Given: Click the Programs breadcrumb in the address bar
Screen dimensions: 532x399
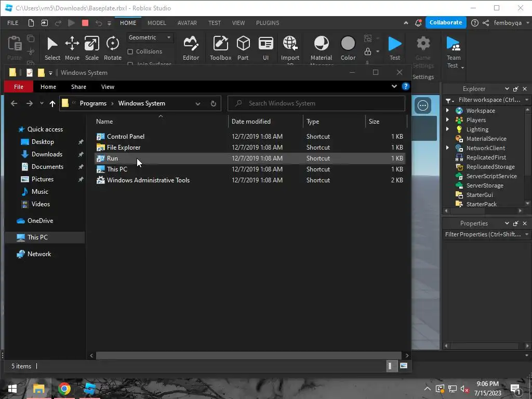Looking at the screenshot, I should point(93,103).
